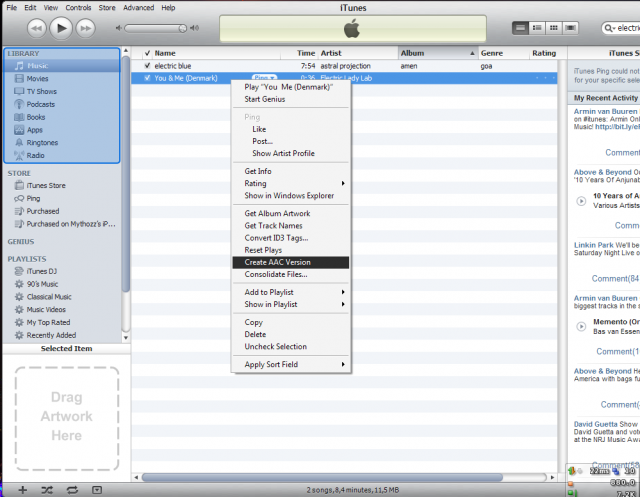Switch to album list view button
This screenshot has height=497, width=640.
(537, 28)
